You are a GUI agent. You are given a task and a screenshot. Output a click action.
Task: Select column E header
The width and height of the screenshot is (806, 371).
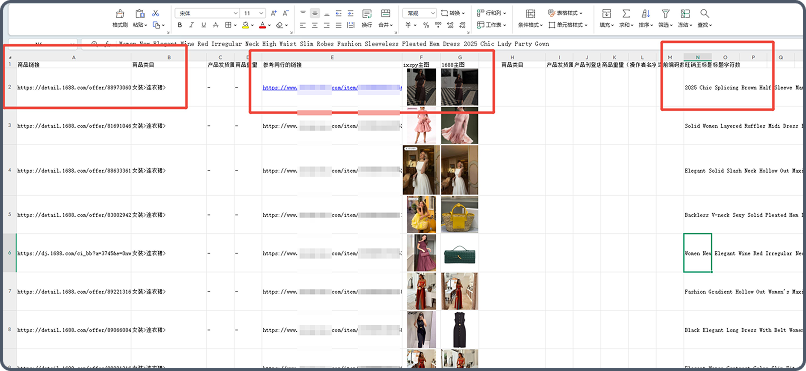coord(332,57)
